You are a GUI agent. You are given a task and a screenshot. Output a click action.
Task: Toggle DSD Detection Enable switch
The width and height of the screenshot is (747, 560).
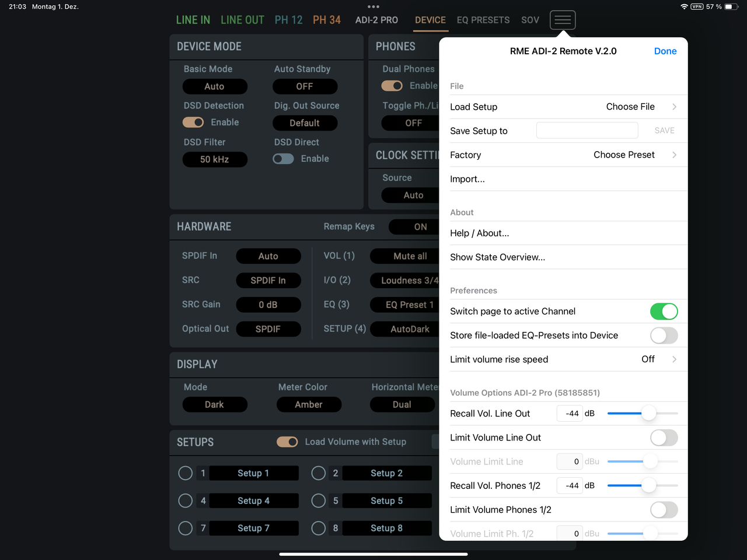click(193, 123)
